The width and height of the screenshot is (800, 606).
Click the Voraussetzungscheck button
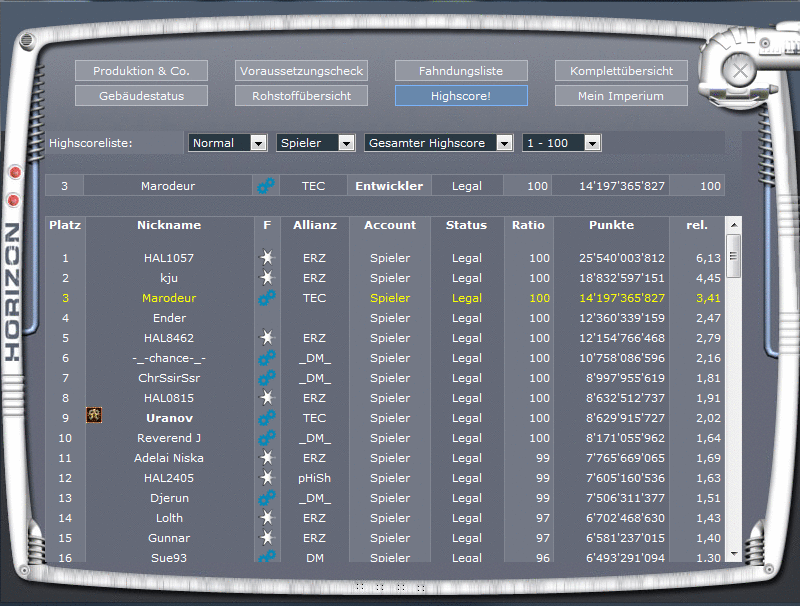pyautogui.click(x=301, y=70)
